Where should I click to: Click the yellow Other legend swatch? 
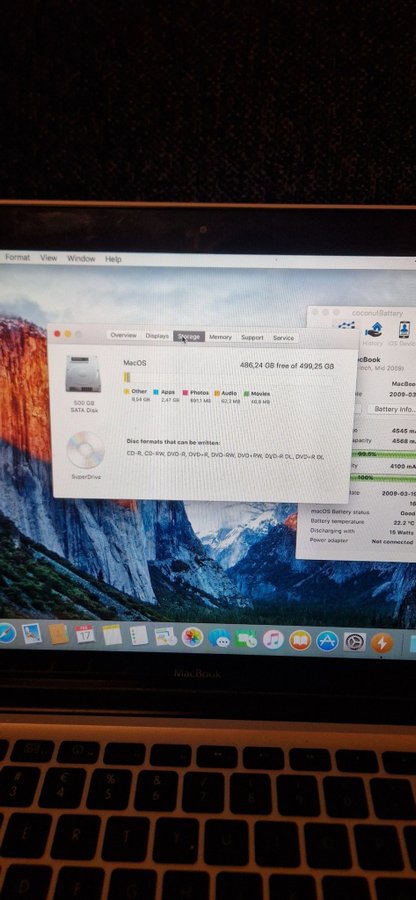pyautogui.click(x=126, y=391)
